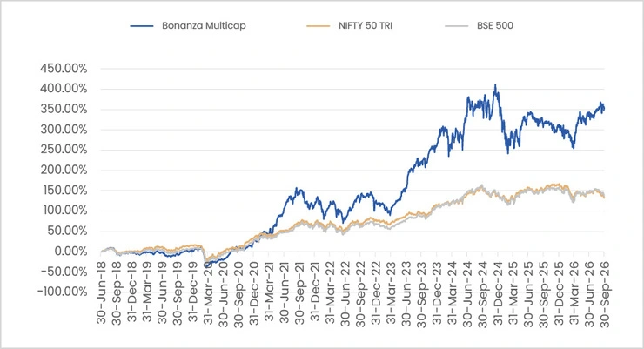
Task: Select the 150.00% y-axis label
Action: click(x=64, y=191)
